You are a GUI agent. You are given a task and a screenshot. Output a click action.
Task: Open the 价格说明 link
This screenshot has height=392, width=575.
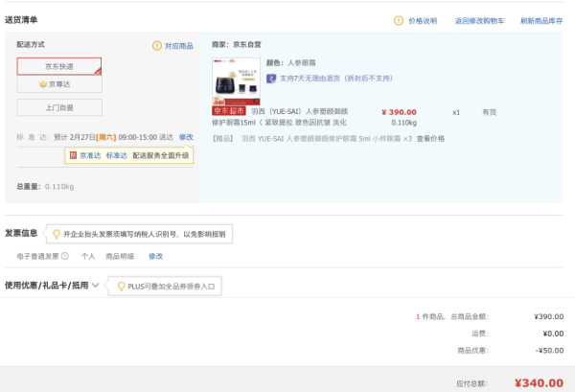point(423,21)
